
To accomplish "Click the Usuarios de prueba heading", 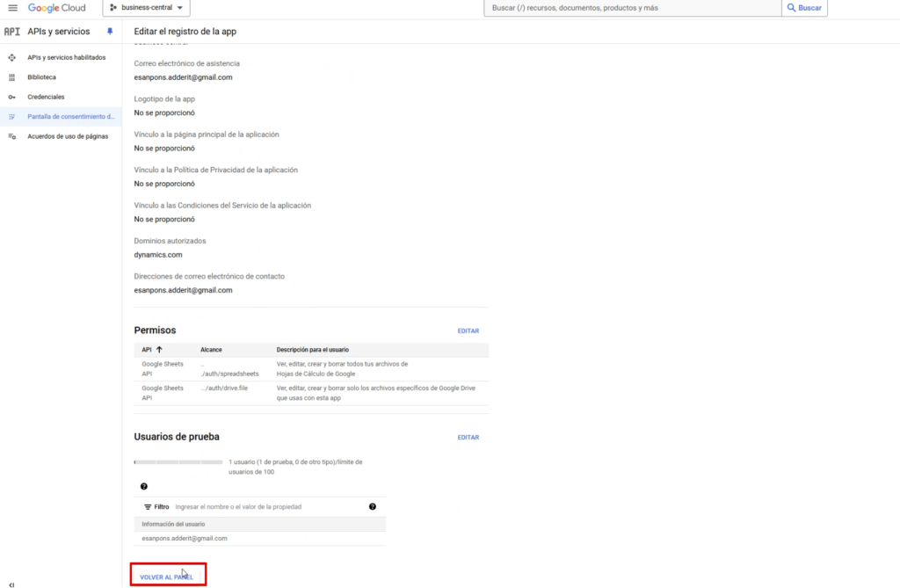I will tap(177, 437).
